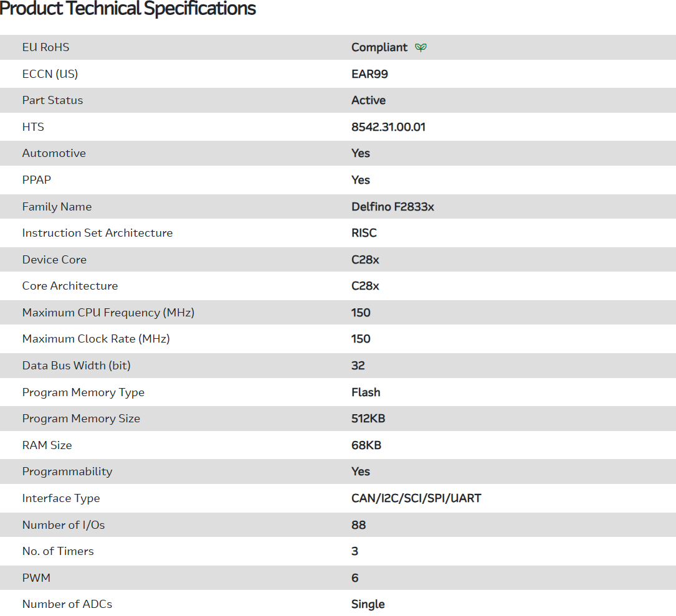Click the Data Bus Width value 32
This screenshot has height=616, width=676.
pyautogui.click(x=358, y=366)
